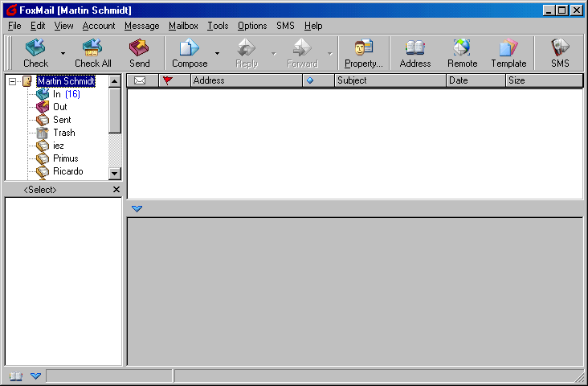Collapse the Martin Schmidt account tree
Image resolution: width=588 pixels, height=386 pixels.
[x=12, y=81]
